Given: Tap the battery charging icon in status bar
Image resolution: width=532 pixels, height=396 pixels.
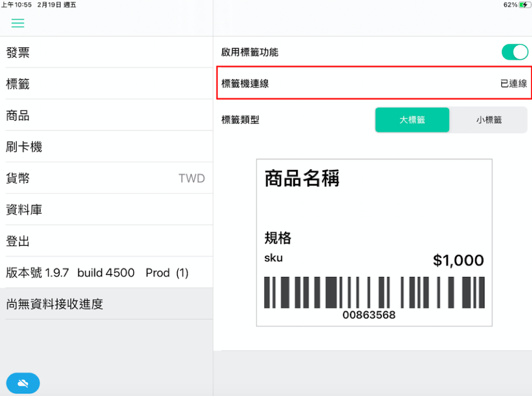Looking at the screenshot, I should click(x=524, y=5).
